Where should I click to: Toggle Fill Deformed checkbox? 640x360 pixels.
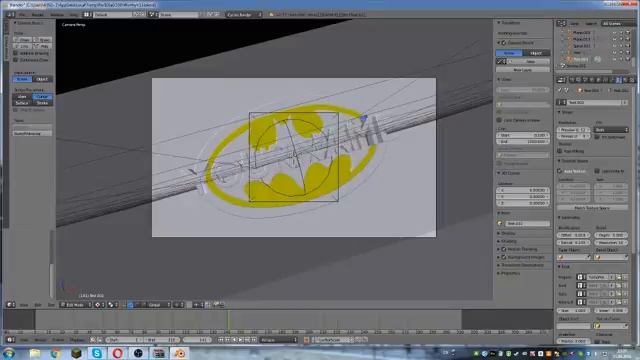point(597,137)
